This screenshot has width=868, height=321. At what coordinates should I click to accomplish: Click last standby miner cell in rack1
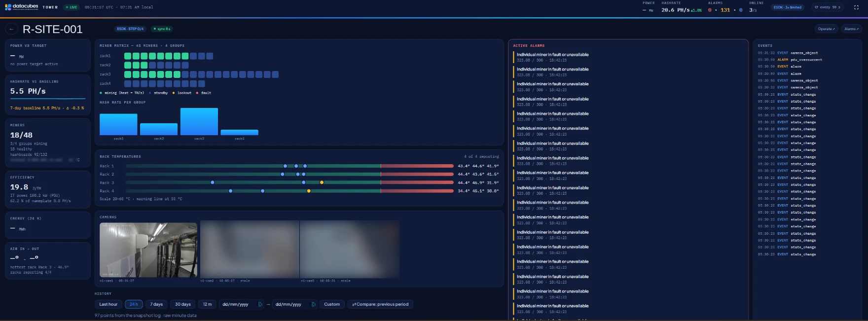coord(210,56)
